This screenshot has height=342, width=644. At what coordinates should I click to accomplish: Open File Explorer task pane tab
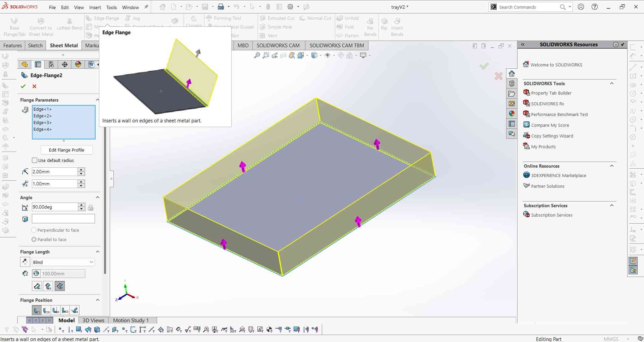511,94
